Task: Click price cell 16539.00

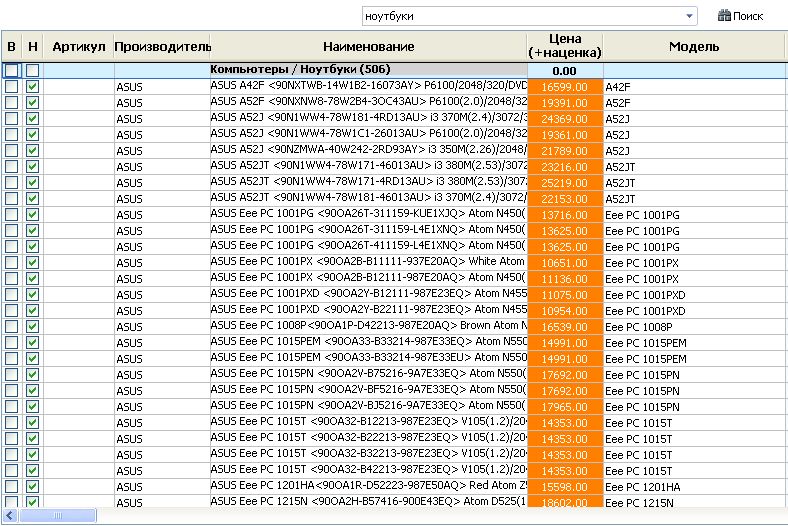Action: pos(565,327)
